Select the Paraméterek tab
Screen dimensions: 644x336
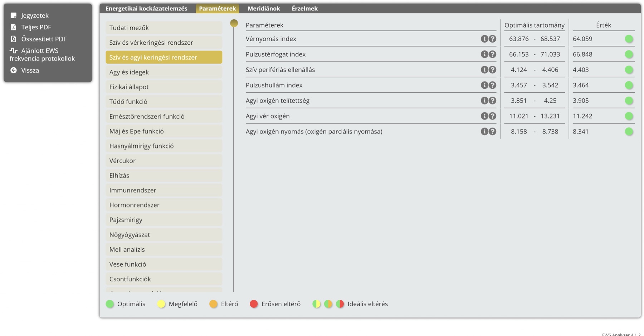[217, 9]
